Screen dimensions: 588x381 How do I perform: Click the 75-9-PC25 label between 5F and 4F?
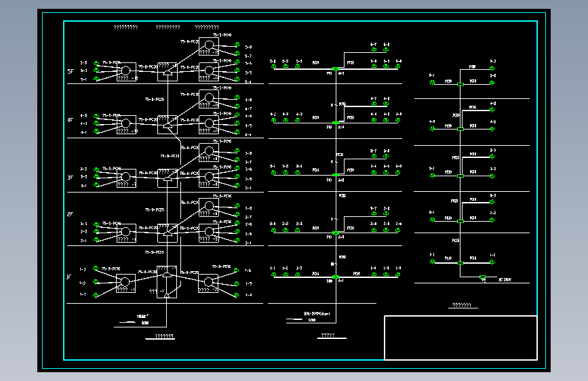pos(155,100)
